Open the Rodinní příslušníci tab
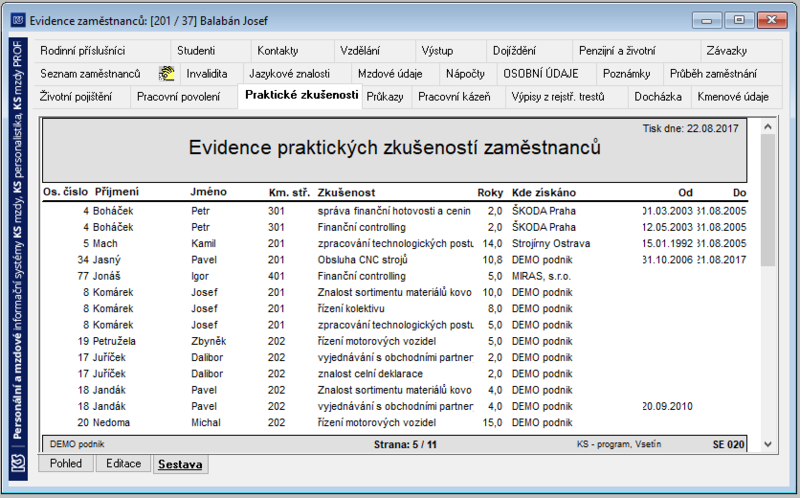This screenshot has height=498, width=800. click(102, 51)
